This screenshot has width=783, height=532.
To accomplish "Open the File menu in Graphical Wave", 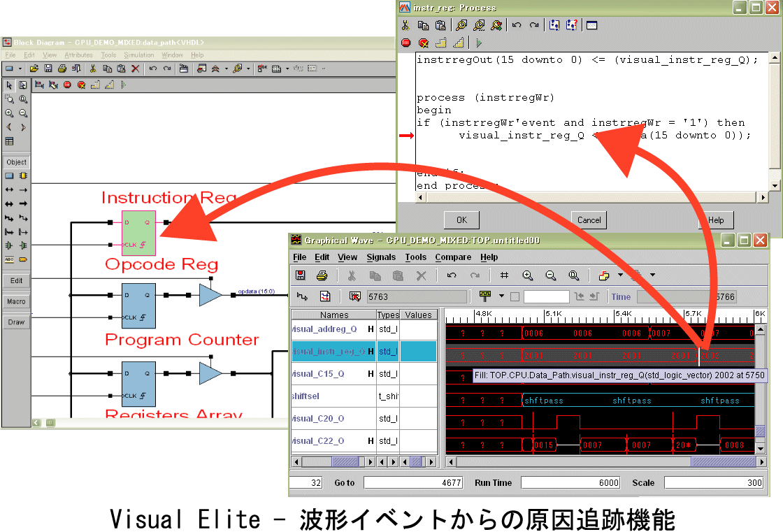I will point(300,257).
